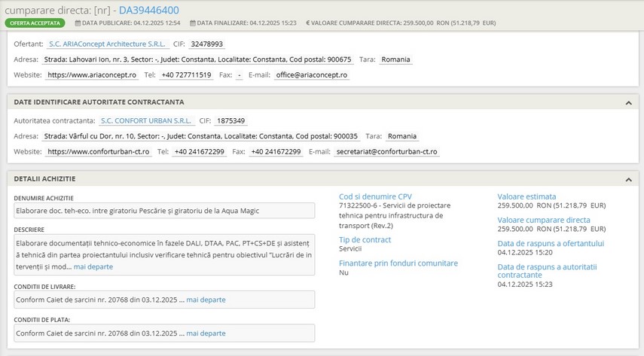644x356 pixels.
Task: Click the Cod si denumire CPV heading
Action: click(376, 197)
